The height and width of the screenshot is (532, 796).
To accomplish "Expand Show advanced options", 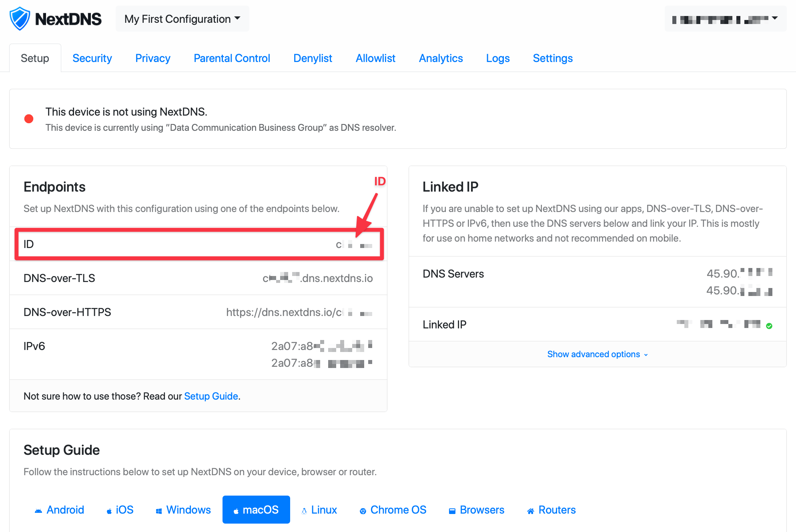I will click(598, 354).
